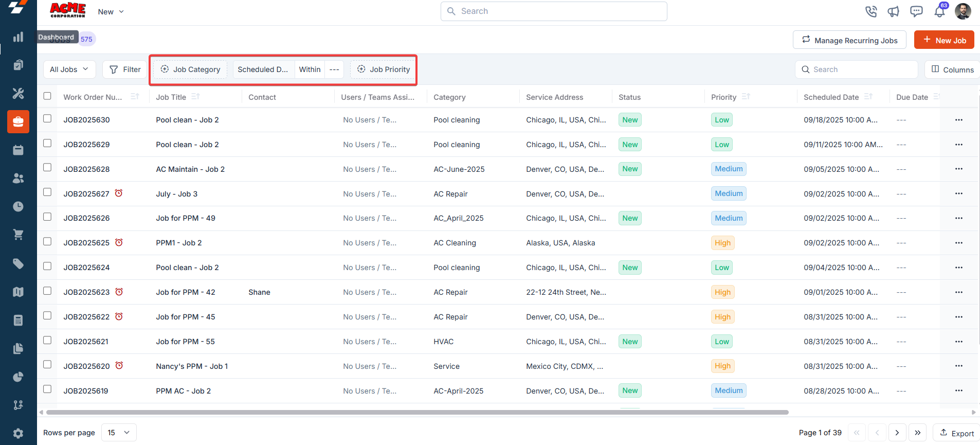Check the box for JOB2025619
The image size is (980, 445).
click(x=47, y=389)
